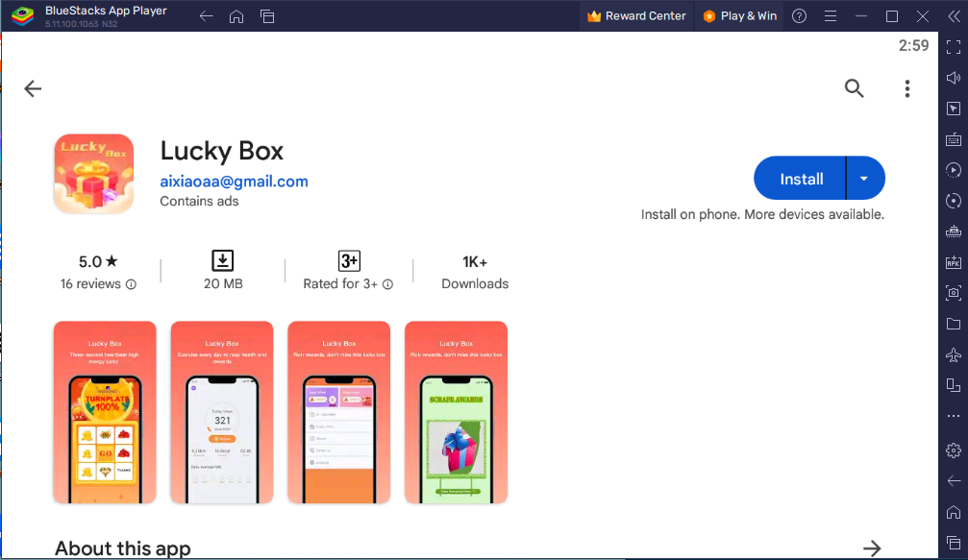This screenshot has height=560, width=968.
Task: Open the step count 321 screenshot
Action: (x=222, y=412)
